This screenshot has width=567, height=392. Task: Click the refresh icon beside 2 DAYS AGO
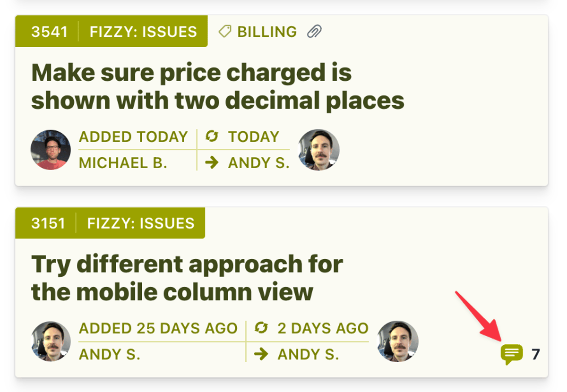(x=261, y=328)
